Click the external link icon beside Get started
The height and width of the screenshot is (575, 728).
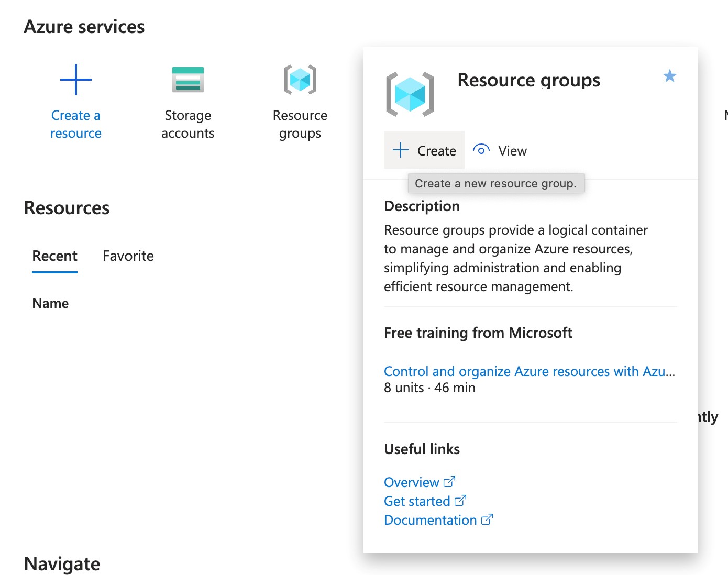[x=460, y=500]
